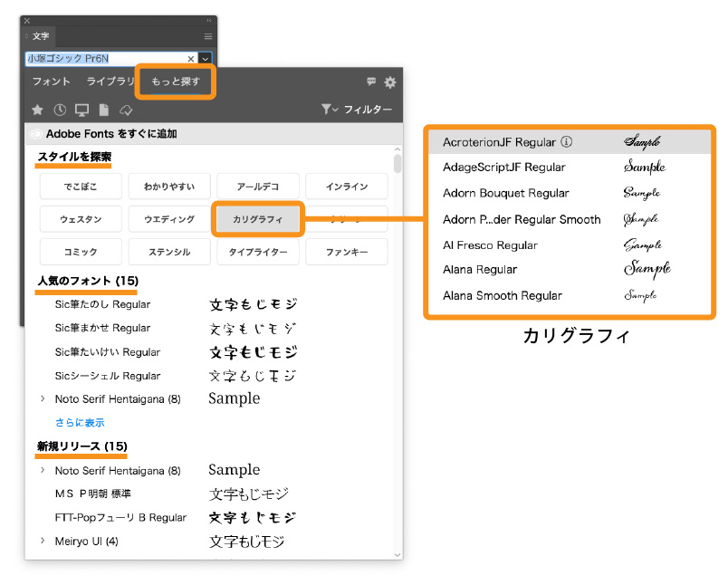Switch to the ライブラリ tab
This screenshot has height=585, width=728.
(110, 82)
